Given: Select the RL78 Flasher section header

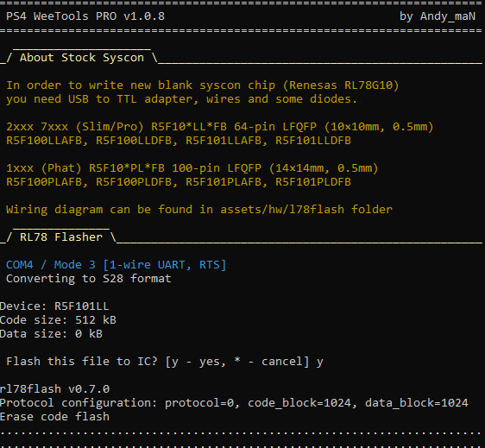Looking at the screenshot, I should point(61,237).
